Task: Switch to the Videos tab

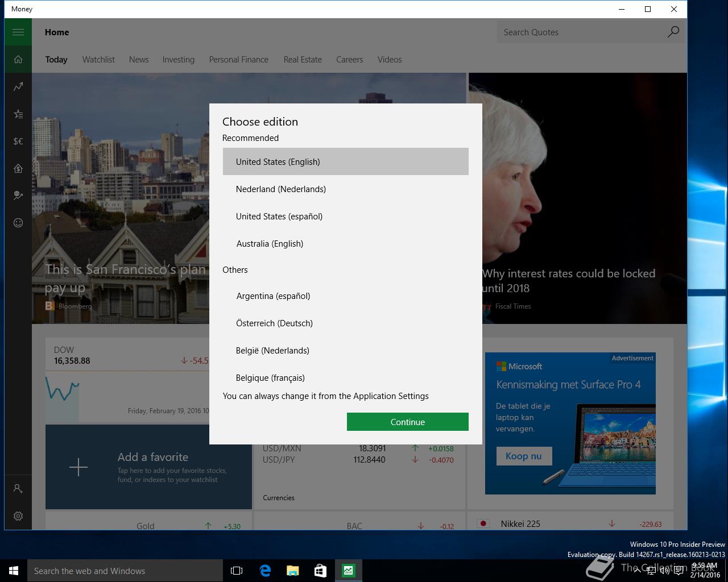Action: pos(390,59)
